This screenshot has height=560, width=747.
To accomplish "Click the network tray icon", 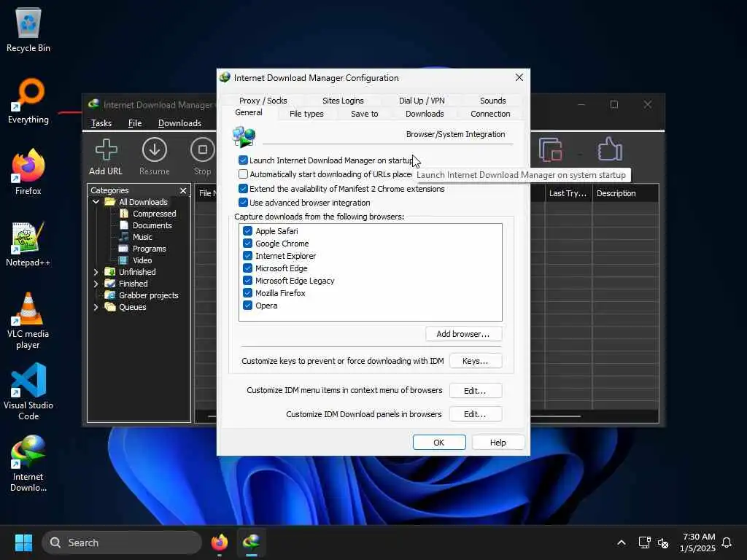I will pos(645,542).
